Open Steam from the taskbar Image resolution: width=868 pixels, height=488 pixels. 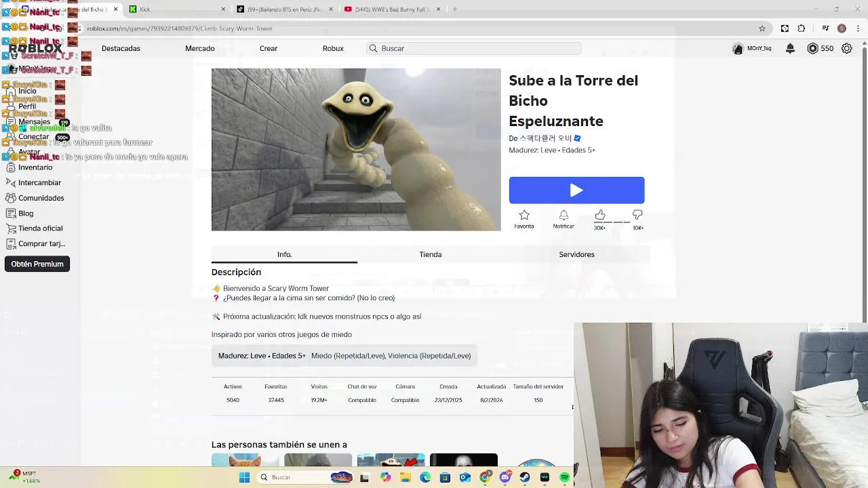click(x=524, y=477)
